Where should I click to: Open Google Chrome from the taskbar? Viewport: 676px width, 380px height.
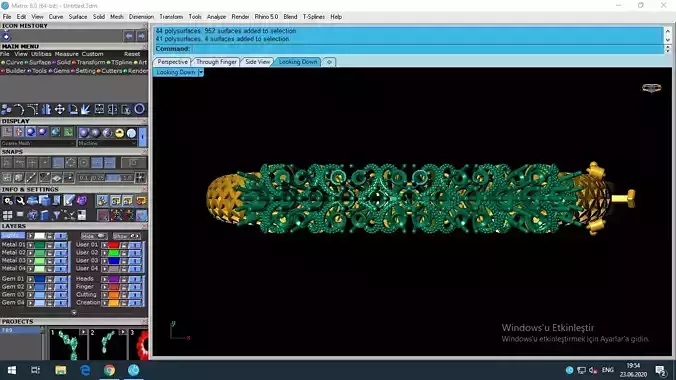click(x=110, y=370)
